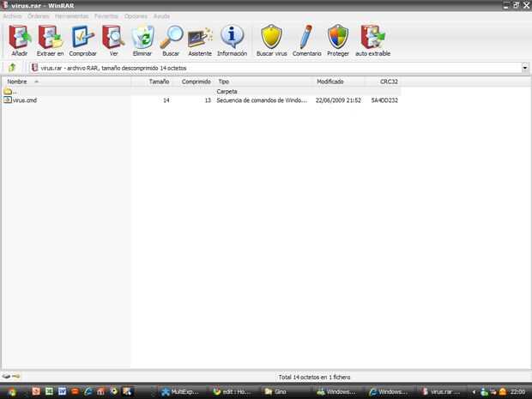The image size is (532, 399).
Task: Click the 5A4DD232 CRC32 value
Action: coord(384,100)
